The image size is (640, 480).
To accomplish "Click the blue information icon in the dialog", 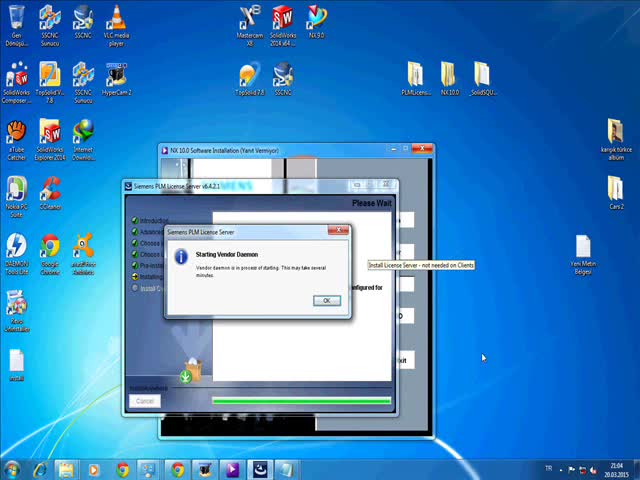I will click(x=181, y=256).
